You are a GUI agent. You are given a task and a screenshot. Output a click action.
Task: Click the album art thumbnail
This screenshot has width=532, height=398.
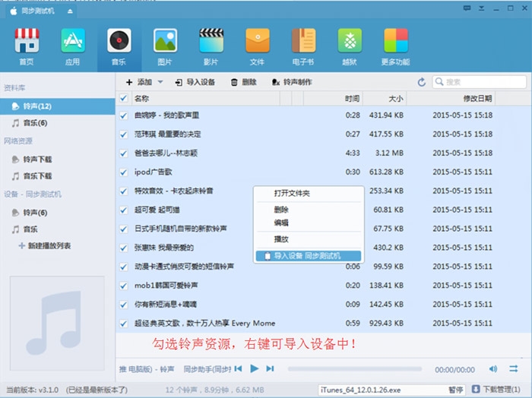tap(57, 324)
